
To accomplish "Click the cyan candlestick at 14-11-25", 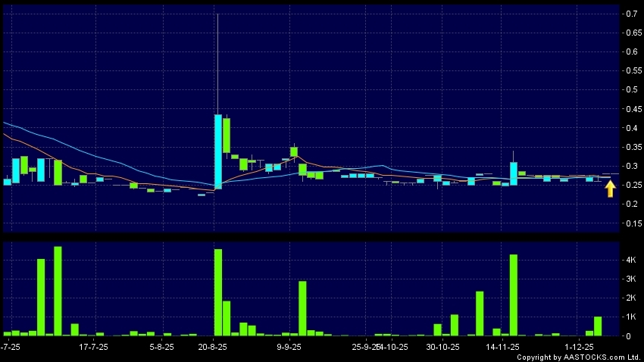I will tap(513, 173).
